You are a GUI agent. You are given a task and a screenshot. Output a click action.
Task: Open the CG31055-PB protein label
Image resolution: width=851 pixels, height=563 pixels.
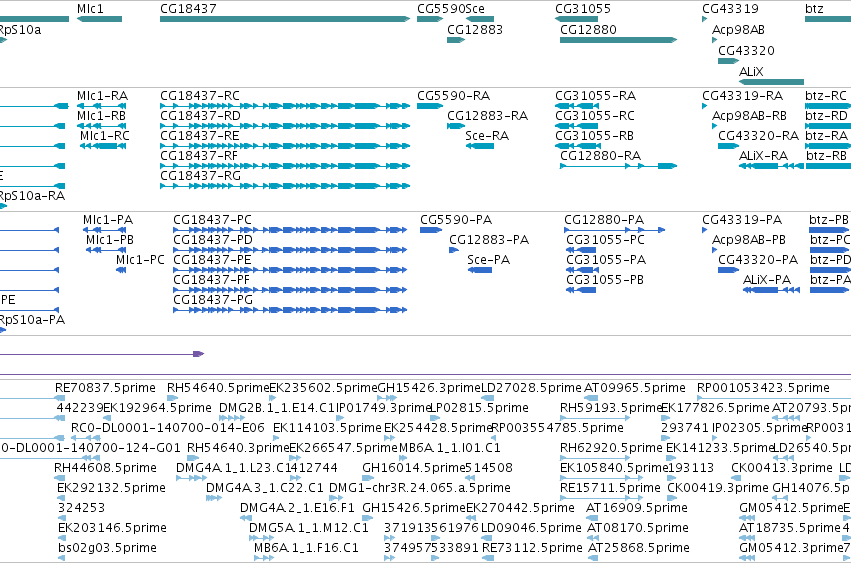(605, 280)
